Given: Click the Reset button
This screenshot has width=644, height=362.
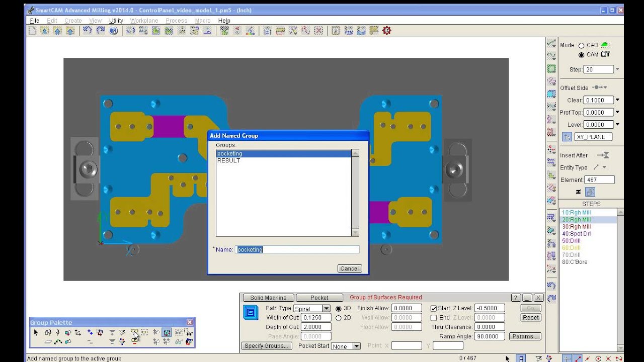Looking at the screenshot, I should 531,317.
